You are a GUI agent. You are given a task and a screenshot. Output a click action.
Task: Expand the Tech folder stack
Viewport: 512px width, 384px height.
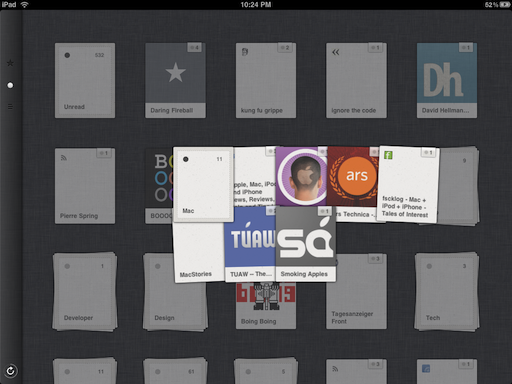pos(447,292)
